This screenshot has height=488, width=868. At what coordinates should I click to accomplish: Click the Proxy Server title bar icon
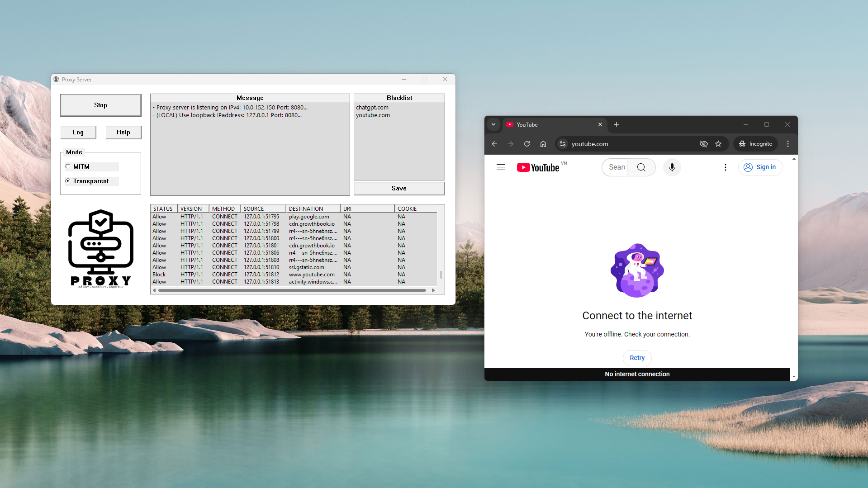(x=56, y=79)
